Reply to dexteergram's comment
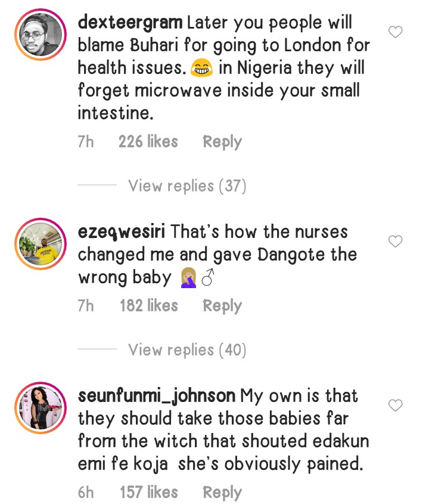Screen dimensions: 429x504 pos(222,142)
